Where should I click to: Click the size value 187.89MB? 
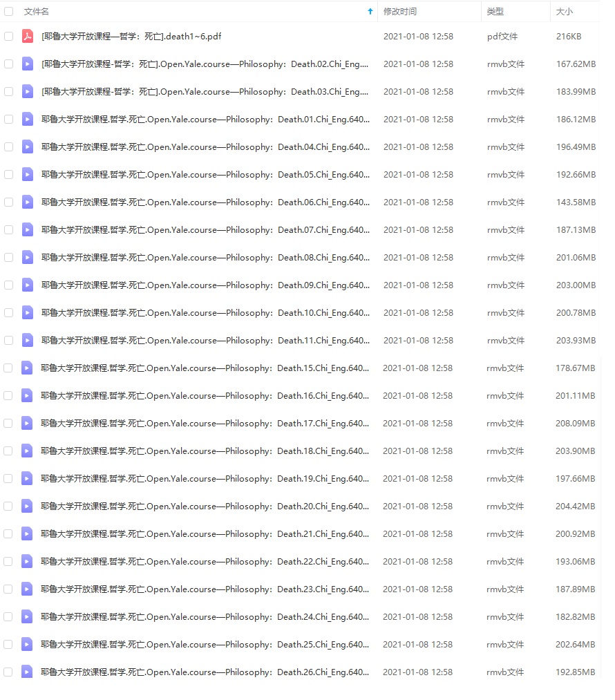(576, 589)
